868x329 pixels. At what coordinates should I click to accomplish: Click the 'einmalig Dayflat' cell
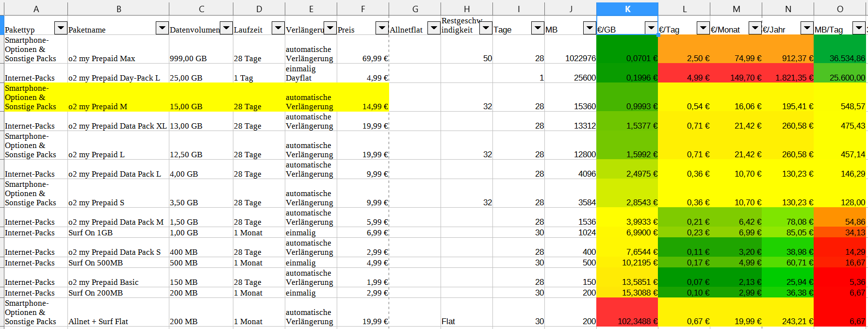pos(311,73)
